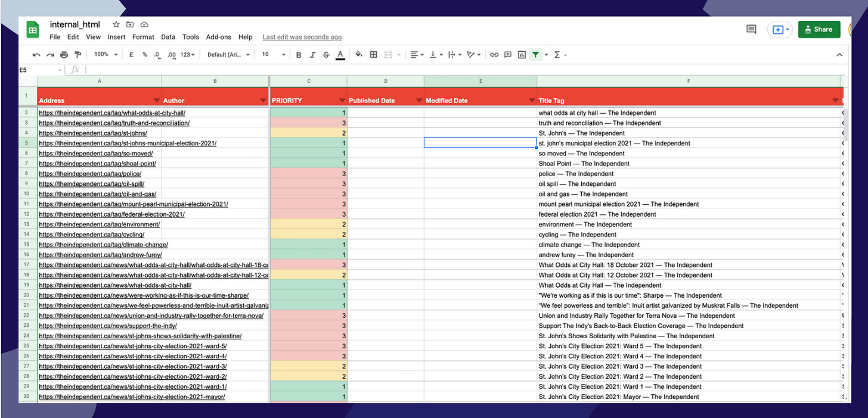Open the Help menu

[x=246, y=37]
